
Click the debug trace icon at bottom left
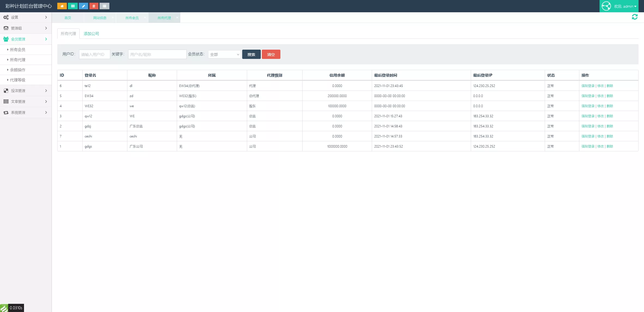pyautogui.click(x=4, y=308)
